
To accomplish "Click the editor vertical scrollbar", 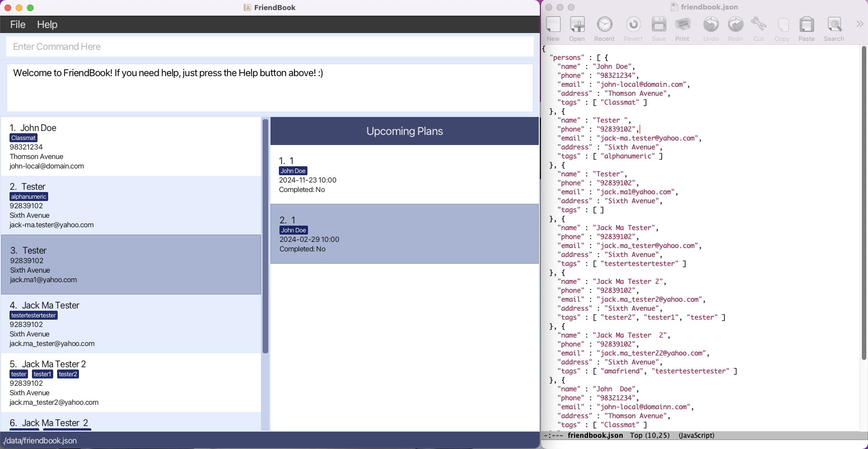I will coord(864,203).
